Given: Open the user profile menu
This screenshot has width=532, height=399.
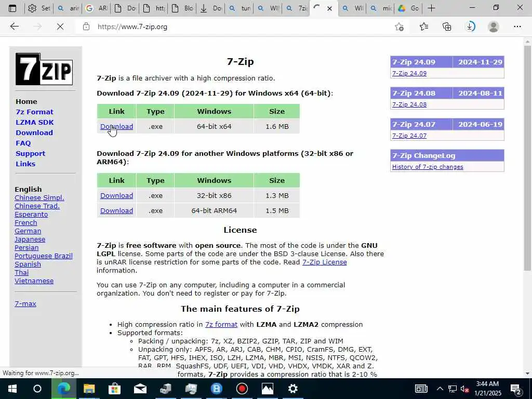Looking at the screenshot, I should 494,26.
